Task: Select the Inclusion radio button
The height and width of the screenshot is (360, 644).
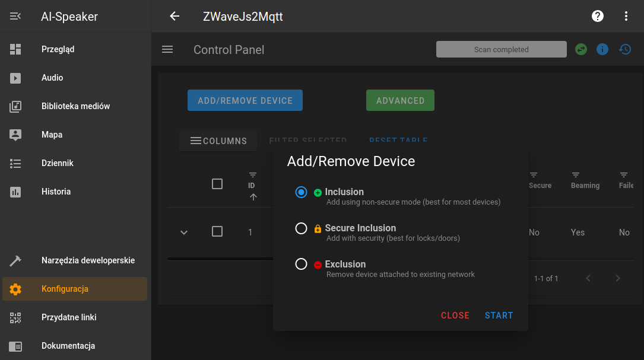Action: pos(301,192)
